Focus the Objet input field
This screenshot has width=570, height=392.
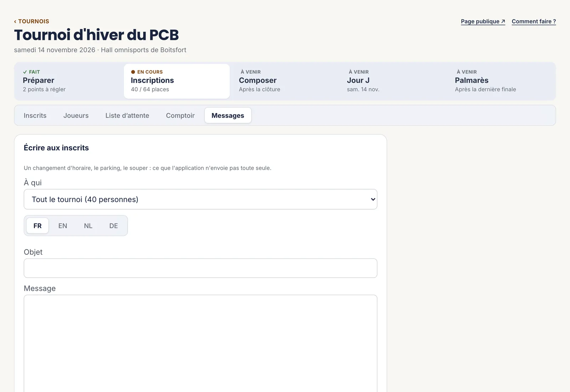(x=201, y=268)
